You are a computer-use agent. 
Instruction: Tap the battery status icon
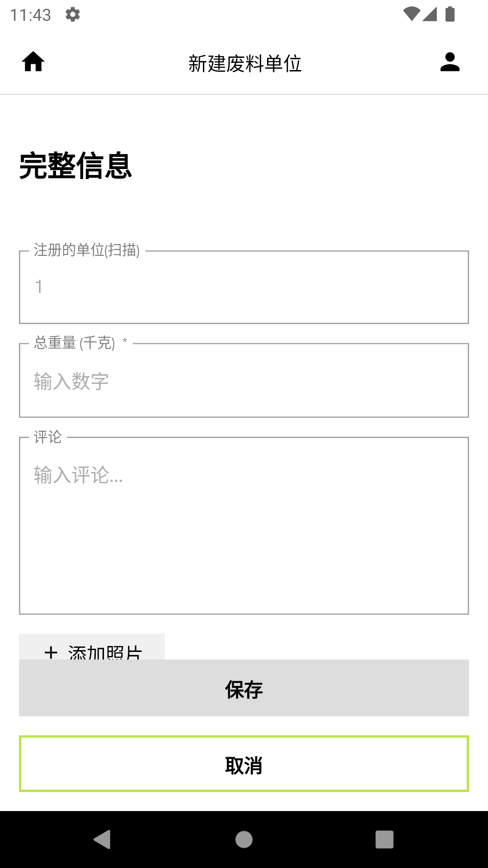[450, 14]
